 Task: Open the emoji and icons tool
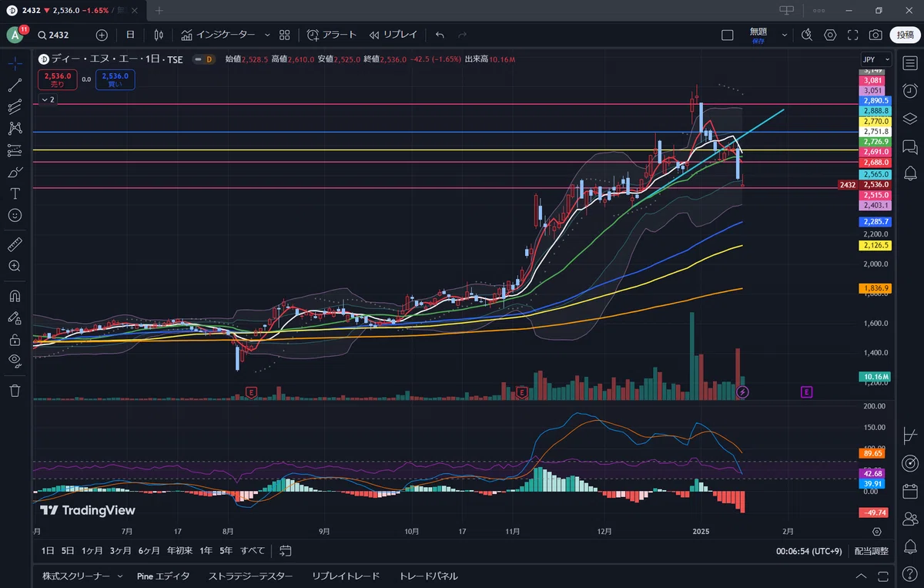point(15,215)
